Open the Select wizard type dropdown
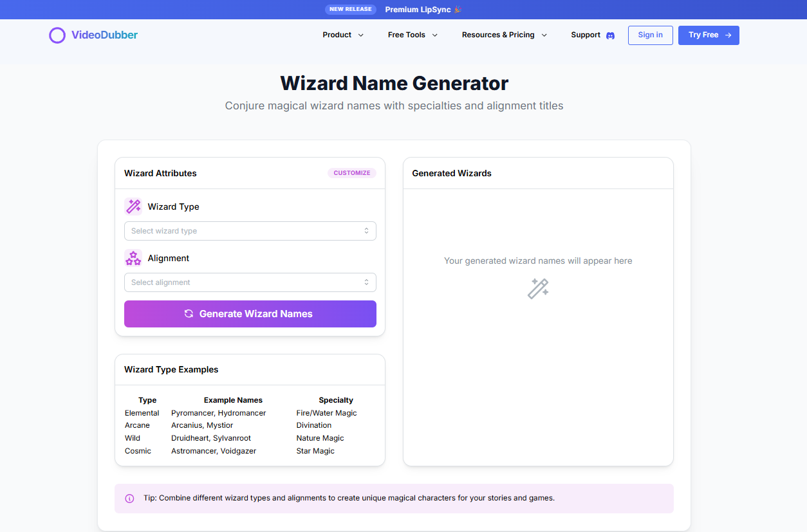This screenshot has height=532, width=807. (x=250, y=230)
